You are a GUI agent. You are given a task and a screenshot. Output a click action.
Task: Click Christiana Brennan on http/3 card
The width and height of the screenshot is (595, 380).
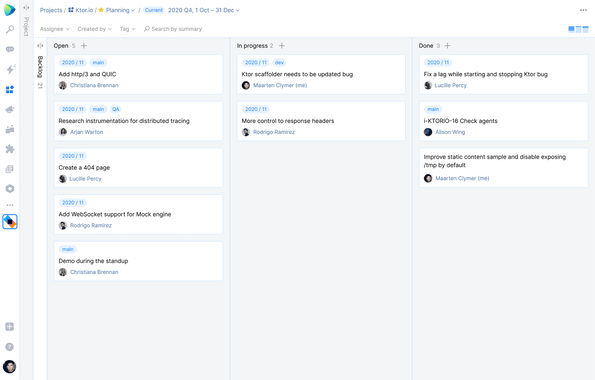pyautogui.click(x=94, y=85)
